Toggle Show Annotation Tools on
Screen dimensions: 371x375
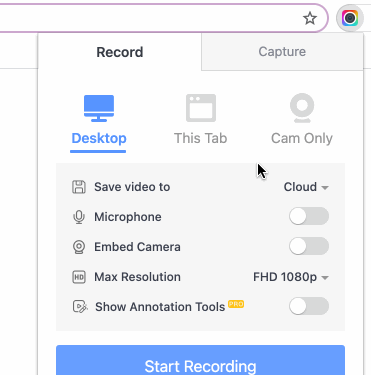(309, 306)
